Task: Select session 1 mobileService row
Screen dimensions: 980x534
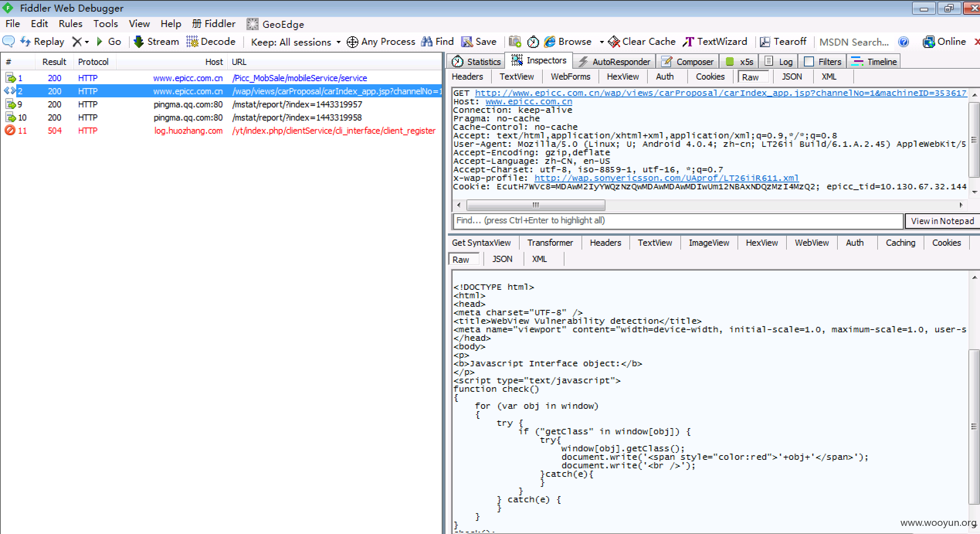Action: pos(222,78)
